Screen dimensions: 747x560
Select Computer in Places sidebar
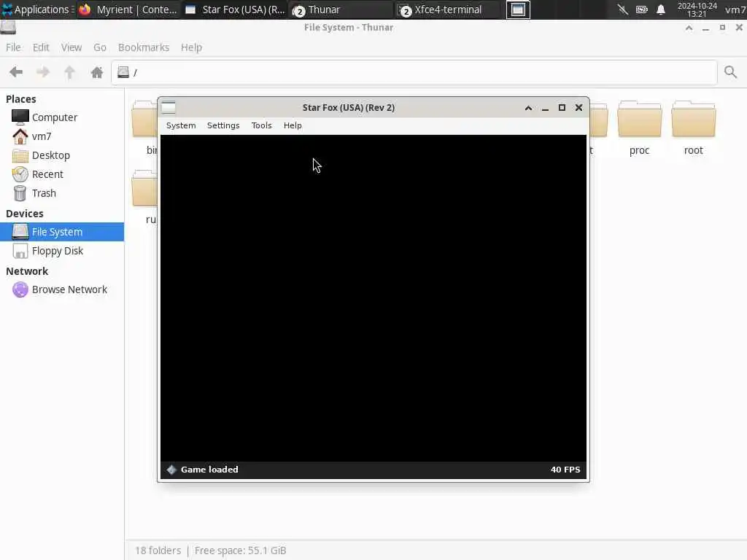click(62, 117)
